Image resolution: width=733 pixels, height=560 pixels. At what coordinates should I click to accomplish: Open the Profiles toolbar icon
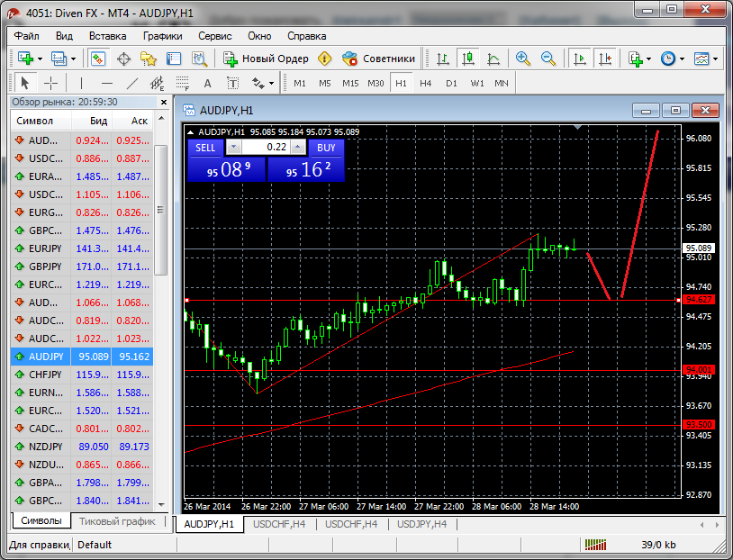click(59, 59)
